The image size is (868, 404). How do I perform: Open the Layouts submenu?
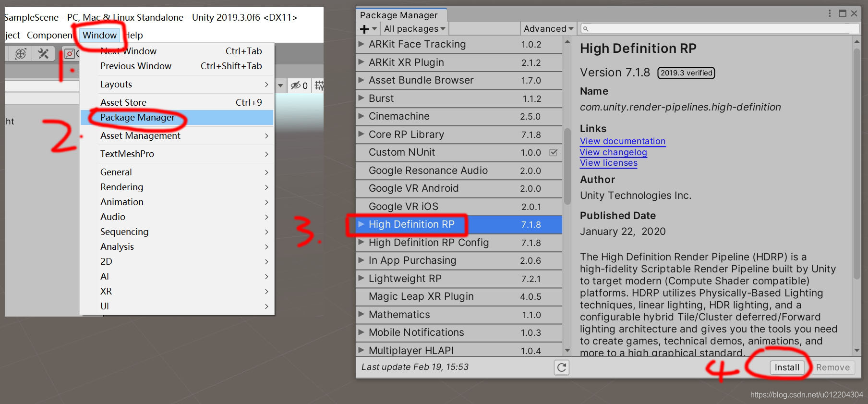[177, 84]
